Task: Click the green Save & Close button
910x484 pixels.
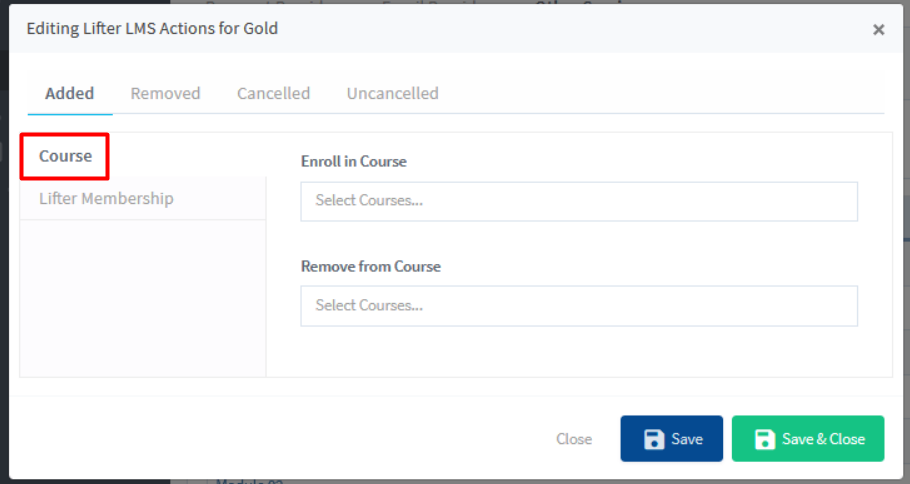Action: click(807, 439)
